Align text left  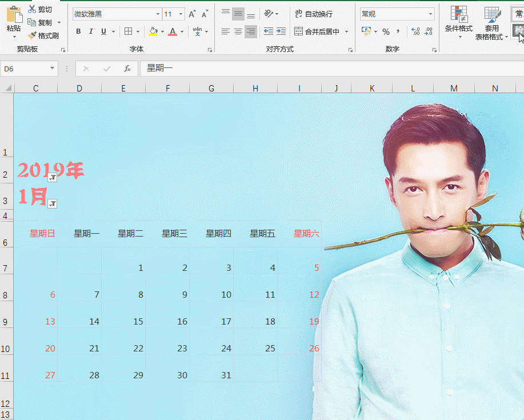[x=226, y=31]
